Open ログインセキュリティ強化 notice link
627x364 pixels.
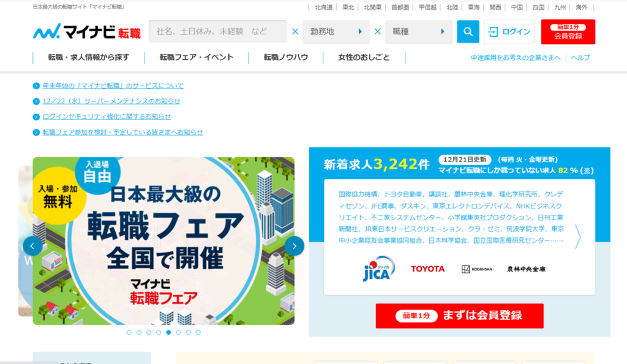tap(107, 117)
